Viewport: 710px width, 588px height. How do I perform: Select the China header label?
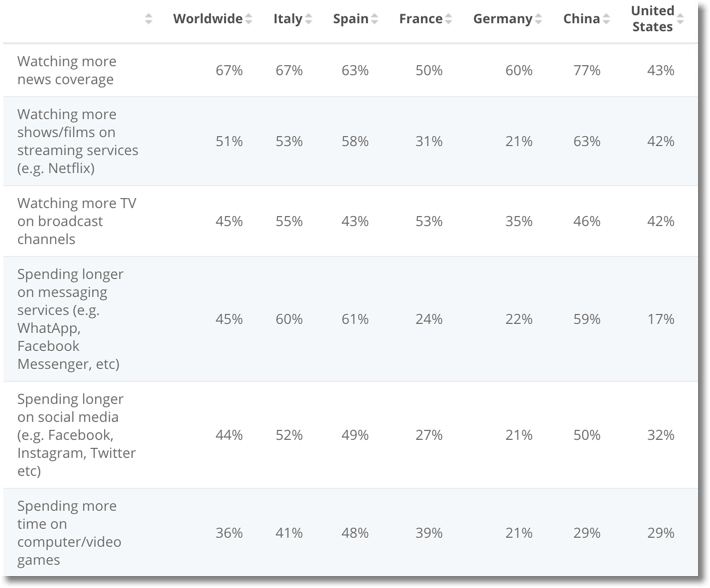click(581, 19)
